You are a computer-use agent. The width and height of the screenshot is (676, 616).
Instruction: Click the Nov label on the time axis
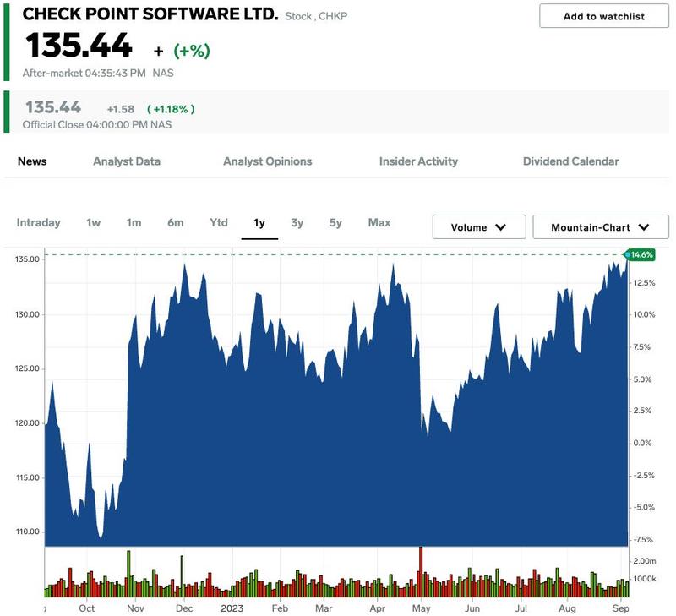135,608
